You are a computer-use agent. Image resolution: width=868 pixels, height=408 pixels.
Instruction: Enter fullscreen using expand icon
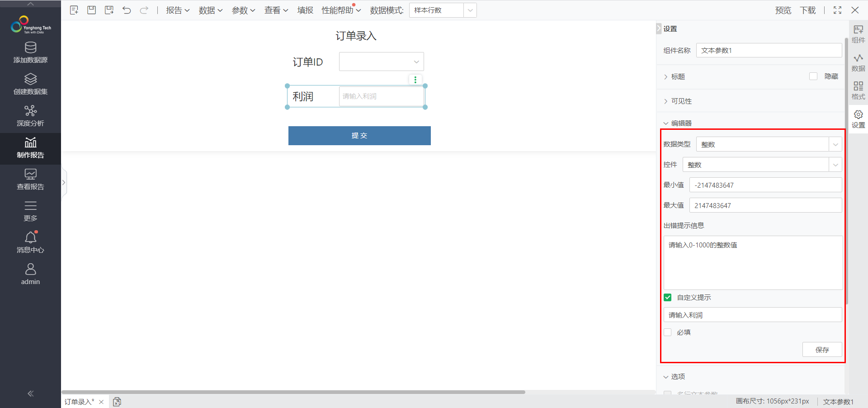[x=837, y=10]
